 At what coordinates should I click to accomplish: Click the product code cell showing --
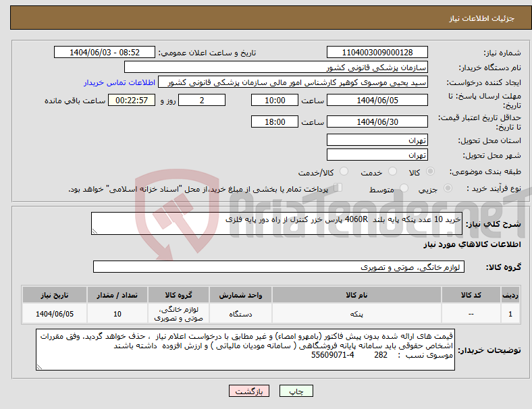[471, 314]
